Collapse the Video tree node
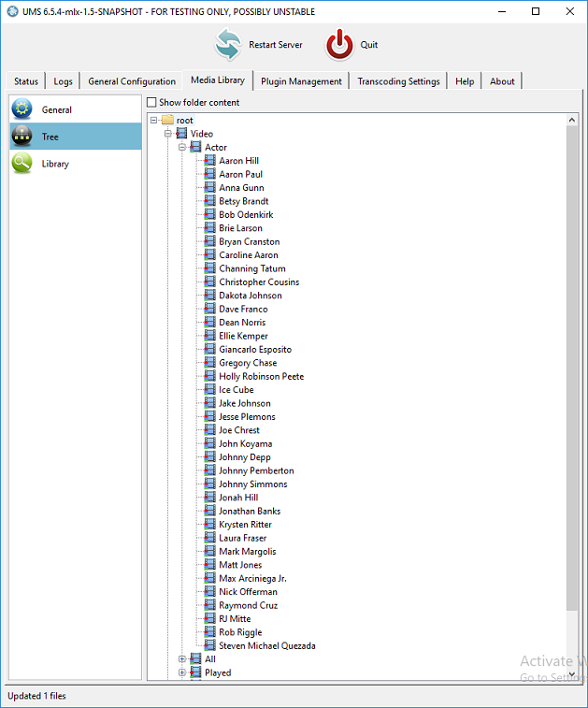Image resolution: width=588 pixels, height=708 pixels. 168,134
